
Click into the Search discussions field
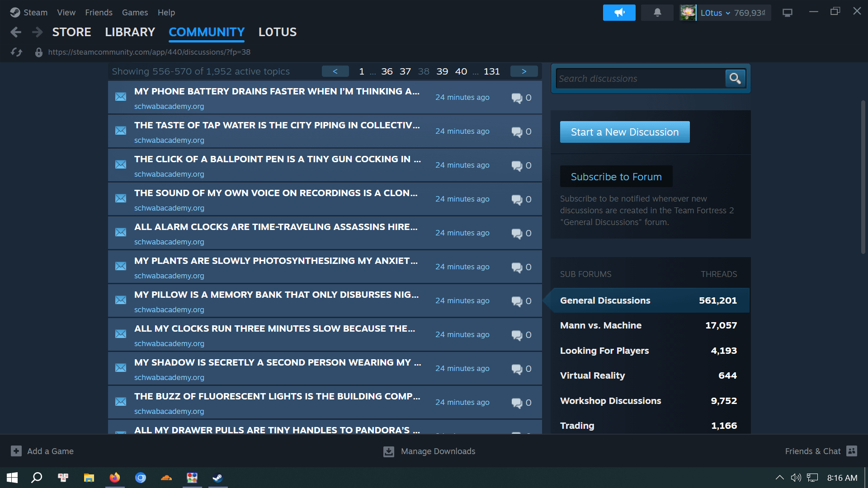pos(640,79)
